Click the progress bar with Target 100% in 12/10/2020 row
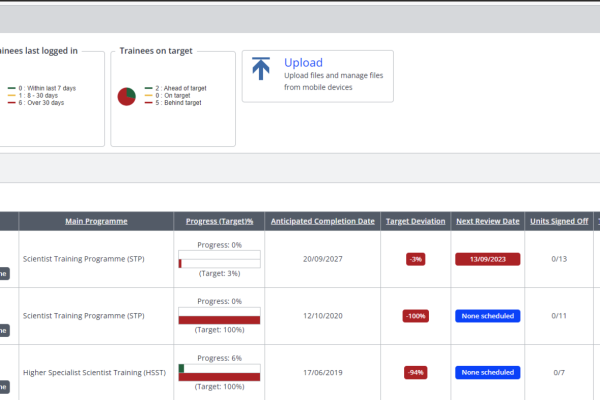The width and height of the screenshot is (600, 400). [x=219, y=316]
